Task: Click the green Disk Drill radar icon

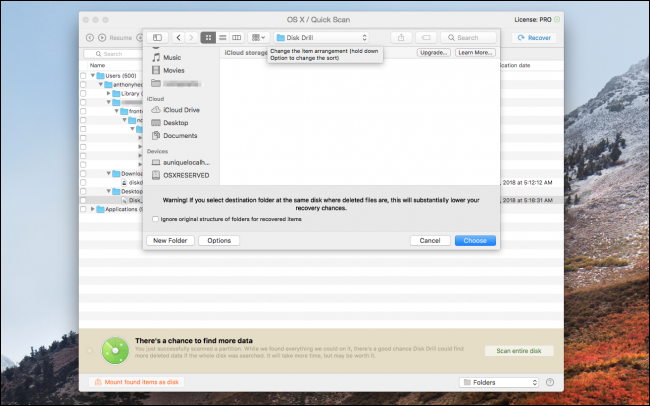Action: coord(115,351)
